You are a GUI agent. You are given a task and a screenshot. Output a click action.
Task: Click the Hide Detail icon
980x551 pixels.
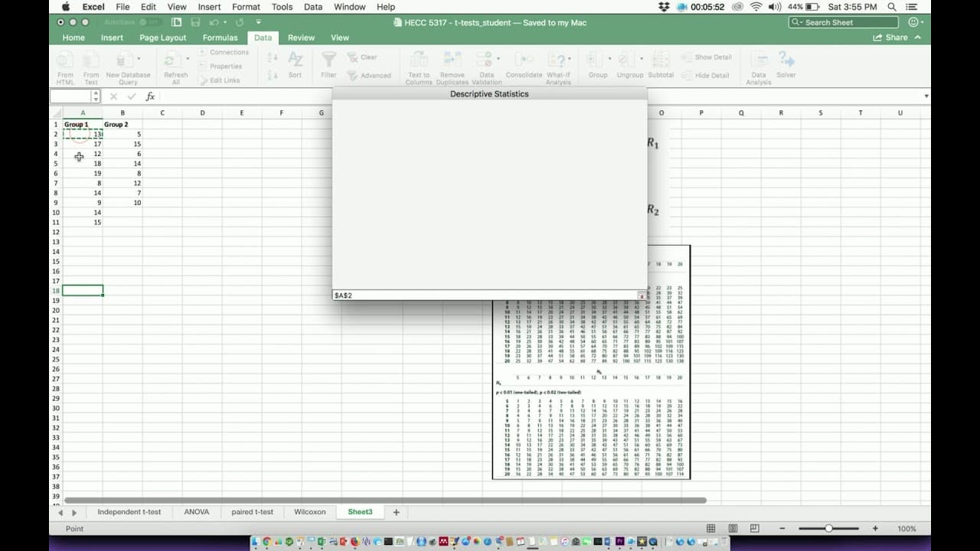[704, 76]
